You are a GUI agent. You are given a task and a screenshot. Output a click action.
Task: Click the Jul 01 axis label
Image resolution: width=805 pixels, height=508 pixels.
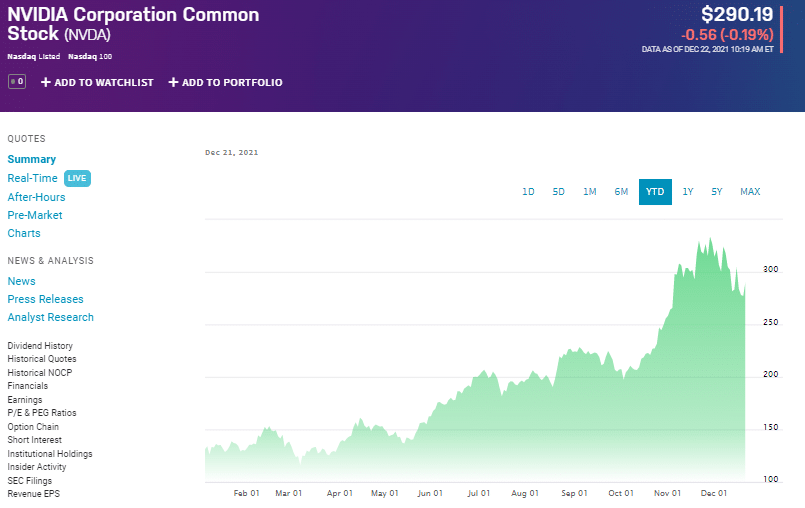point(479,493)
